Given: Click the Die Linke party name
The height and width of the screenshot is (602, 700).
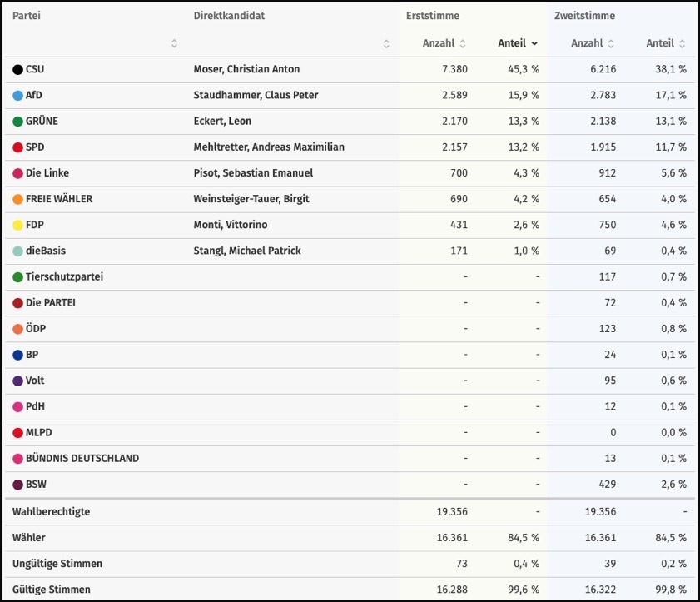Looking at the screenshot, I should [47, 173].
